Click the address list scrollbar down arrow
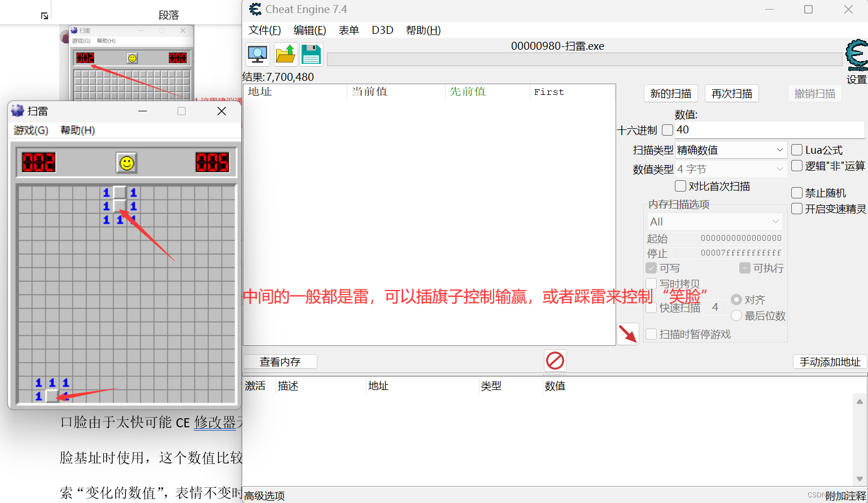 coord(860,478)
